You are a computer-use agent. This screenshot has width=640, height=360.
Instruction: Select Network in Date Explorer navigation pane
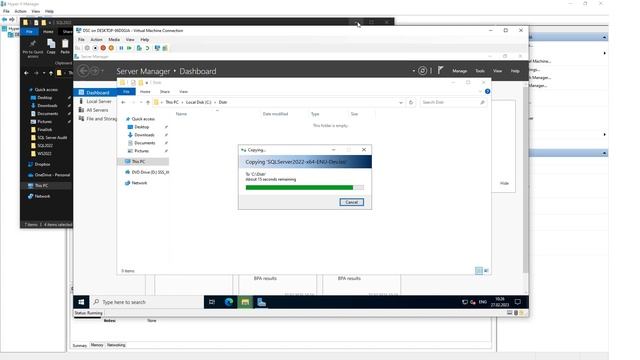pyautogui.click(x=139, y=183)
